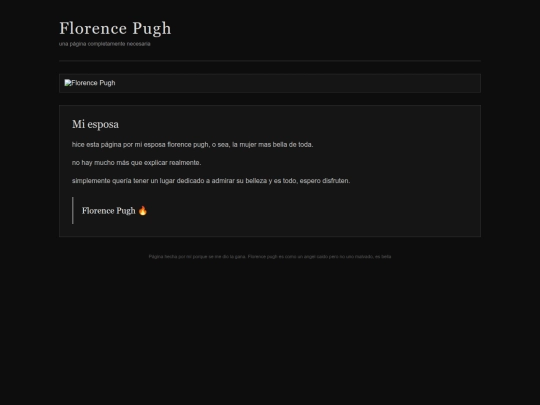Click the fire emoji in the quote
Screen dimensions: 540x405
(x=143, y=210)
